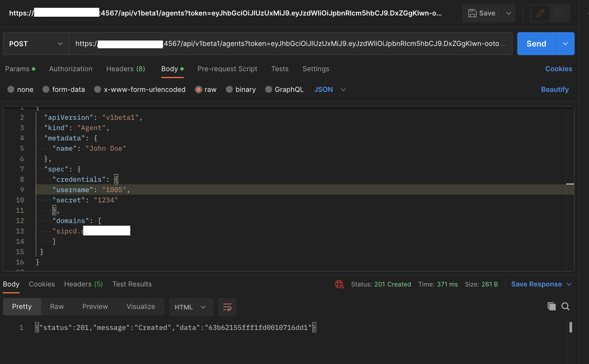Click the Beautify link
The width and height of the screenshot is (589, 364).
pos(555,90)
